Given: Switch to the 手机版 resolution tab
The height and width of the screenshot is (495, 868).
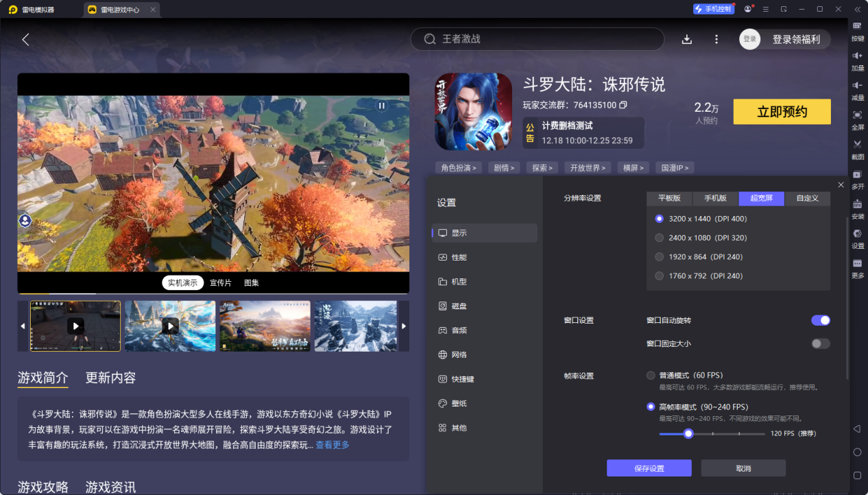Looking at the screenshot, I should coord(715,198).
